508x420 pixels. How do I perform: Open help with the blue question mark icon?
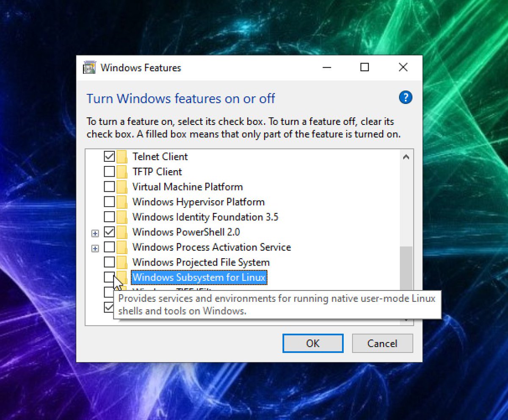[x=405, y=97]
